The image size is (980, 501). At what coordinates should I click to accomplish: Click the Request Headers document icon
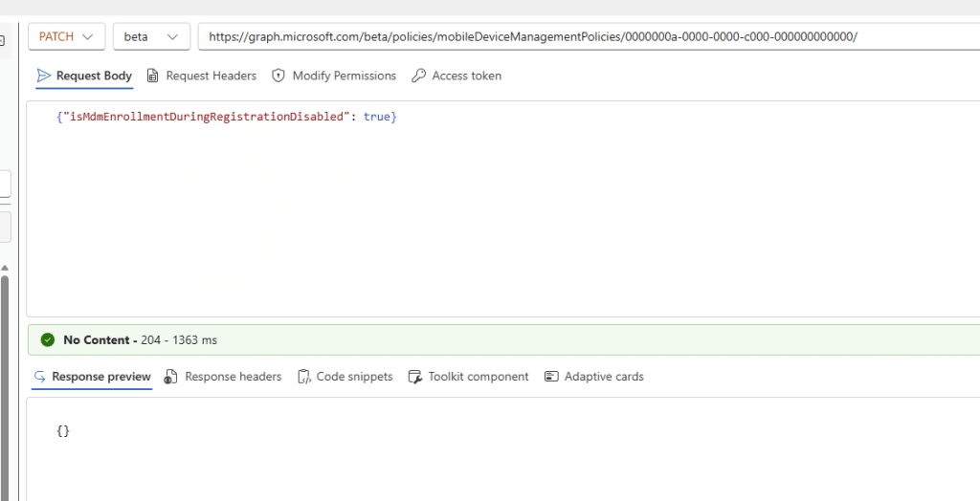[153, 76]
